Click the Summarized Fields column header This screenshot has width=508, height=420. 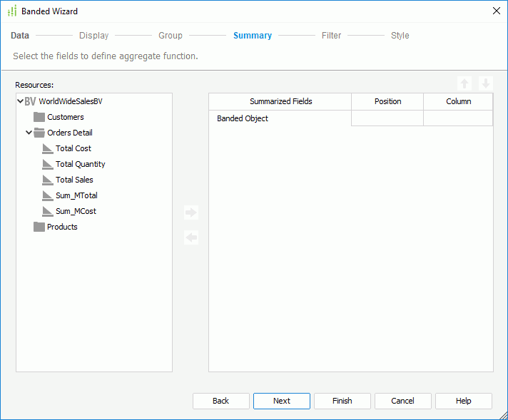tap(280, 101)
